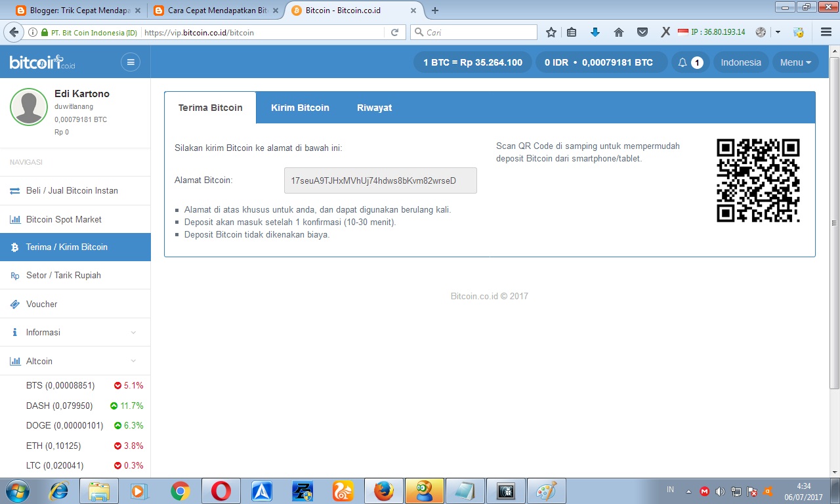The width and height of the screenshot is (840, 504).
Task: Open Setor / Tarik Rupiah page
Action: pos(75,275)
